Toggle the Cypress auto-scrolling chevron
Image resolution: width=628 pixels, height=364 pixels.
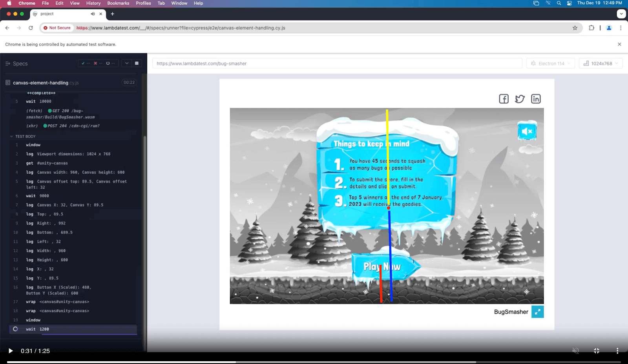(127, 63)
